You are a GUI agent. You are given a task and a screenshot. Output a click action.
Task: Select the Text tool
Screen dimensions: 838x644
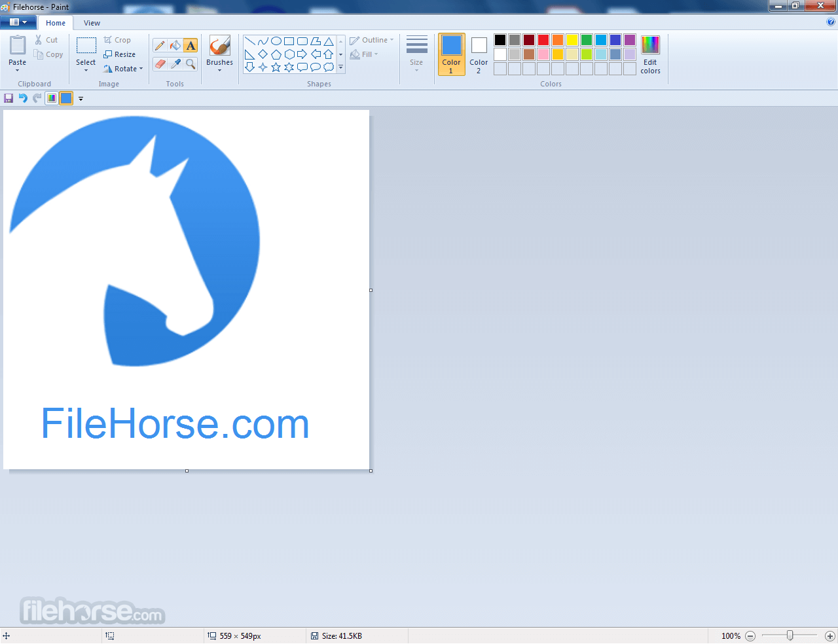click(x=190, y=45)
